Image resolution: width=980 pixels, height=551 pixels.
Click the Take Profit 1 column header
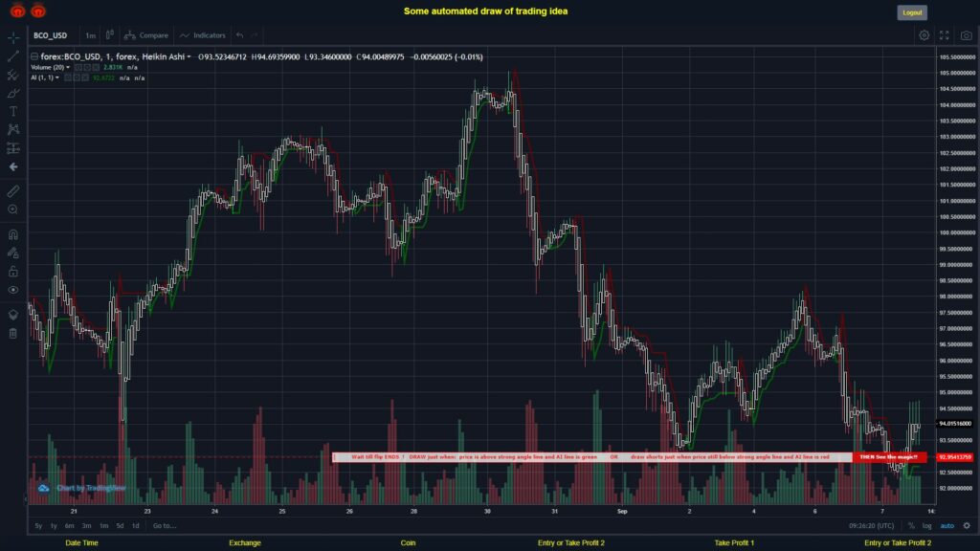[x=734, y=543]
